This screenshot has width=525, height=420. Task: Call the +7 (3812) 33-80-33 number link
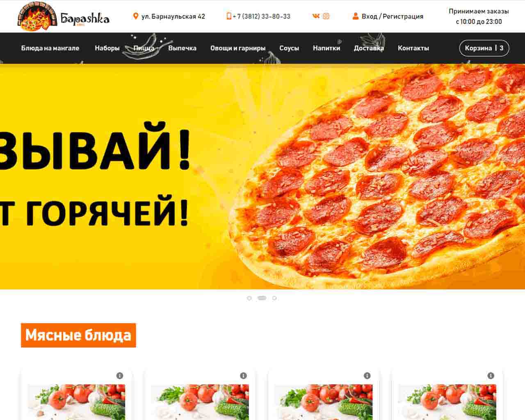click(x=262, y=16)
